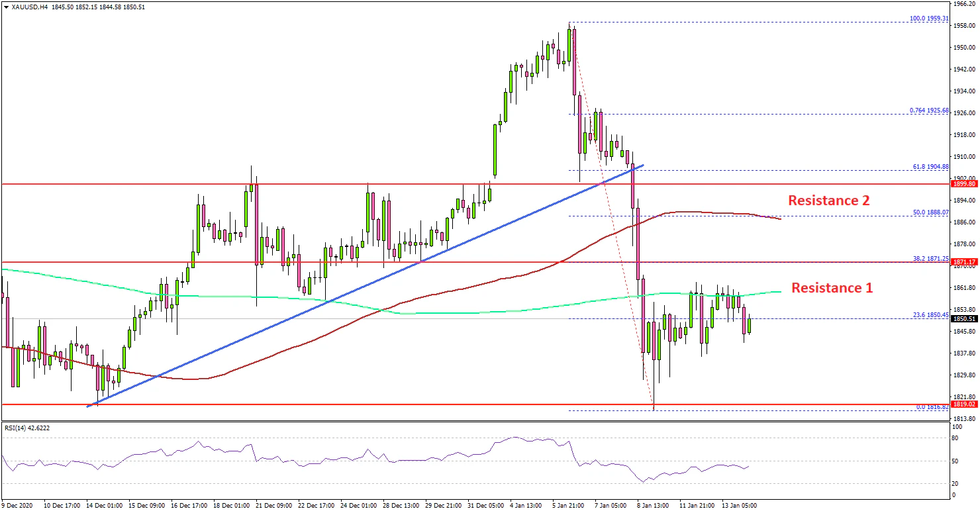Select the 61.8 1904.88 Fibonacci level label

pos(930,167)
